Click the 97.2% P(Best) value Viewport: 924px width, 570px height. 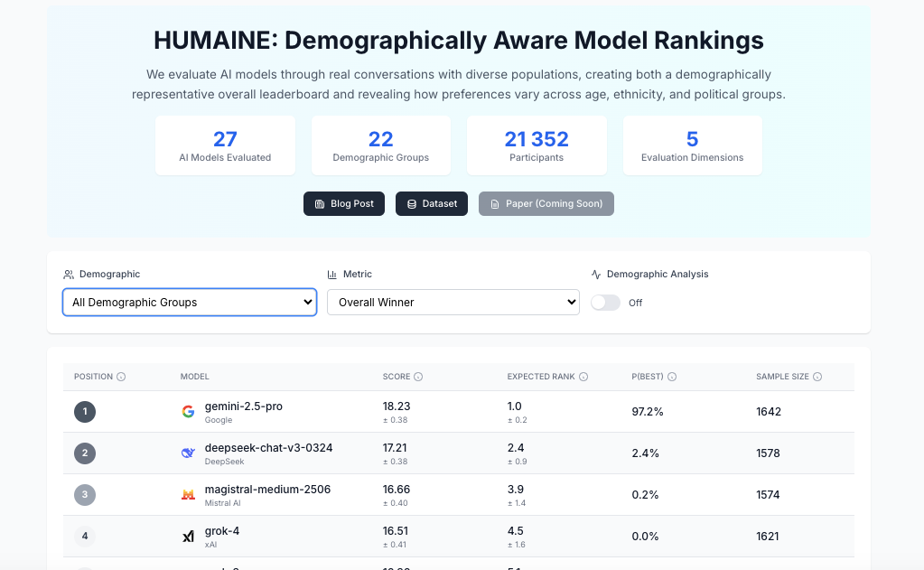click(648, 411)
